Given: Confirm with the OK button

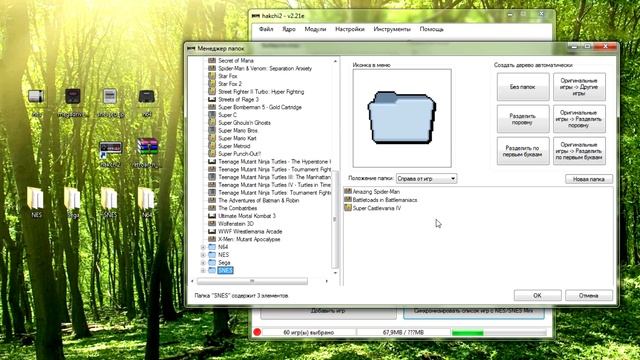Looking at the screenshot, I should (x=538, y=295).
